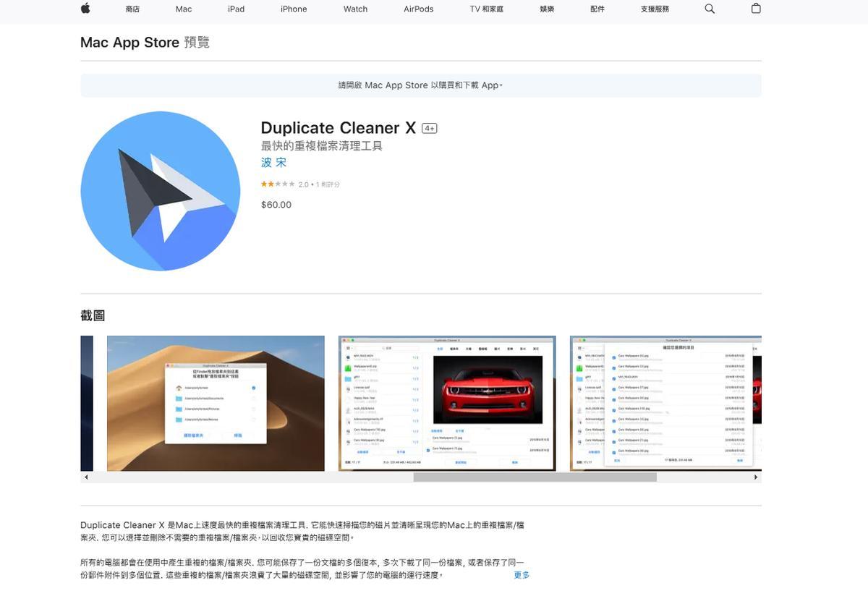Open the iPad menu item

pyautogui.click(x=236, y=9)
